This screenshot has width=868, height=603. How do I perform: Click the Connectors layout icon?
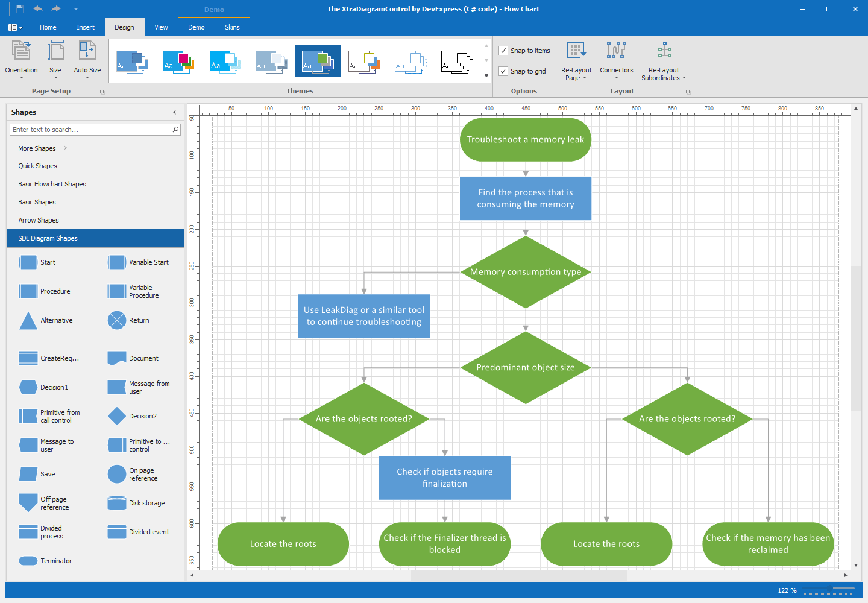coord(616,50)
